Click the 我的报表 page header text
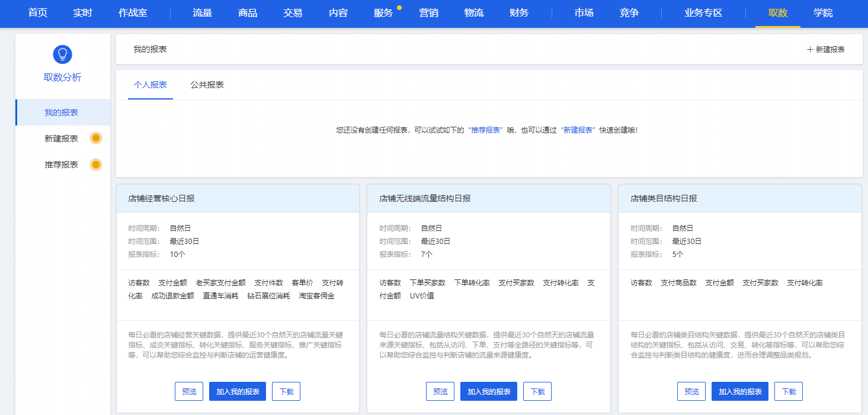 pos(150,49)
